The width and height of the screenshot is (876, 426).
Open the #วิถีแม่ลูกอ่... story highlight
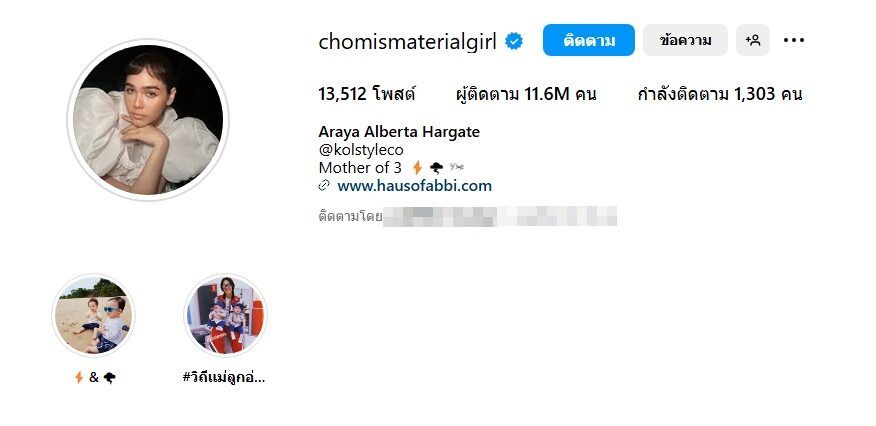click(x=226, y=315)
